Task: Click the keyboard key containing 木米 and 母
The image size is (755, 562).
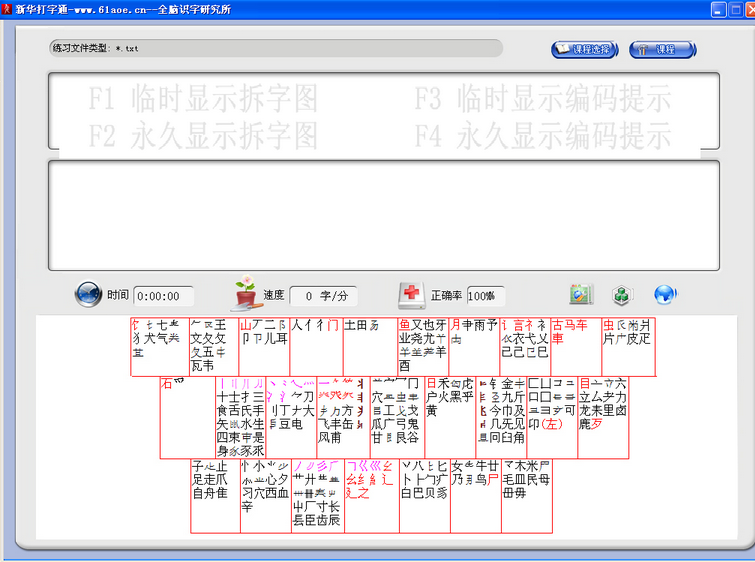Action: point(527,496)
